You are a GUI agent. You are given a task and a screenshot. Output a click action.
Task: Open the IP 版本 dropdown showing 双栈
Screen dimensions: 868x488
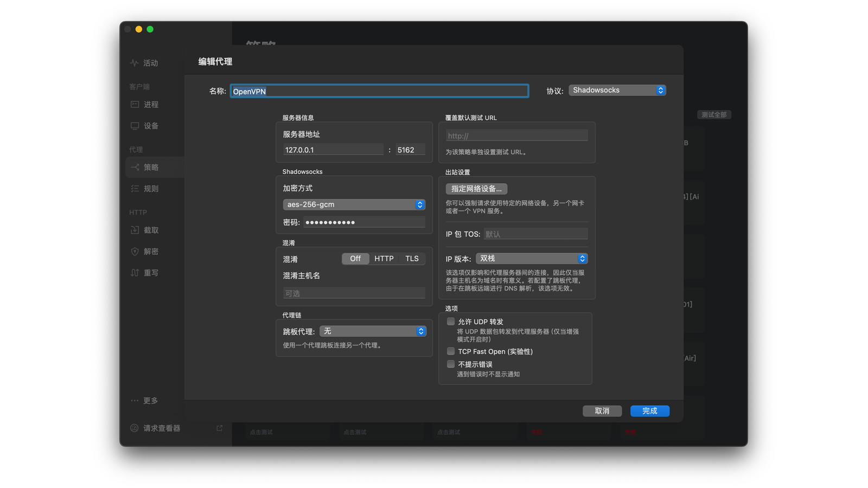pos(532,259)
